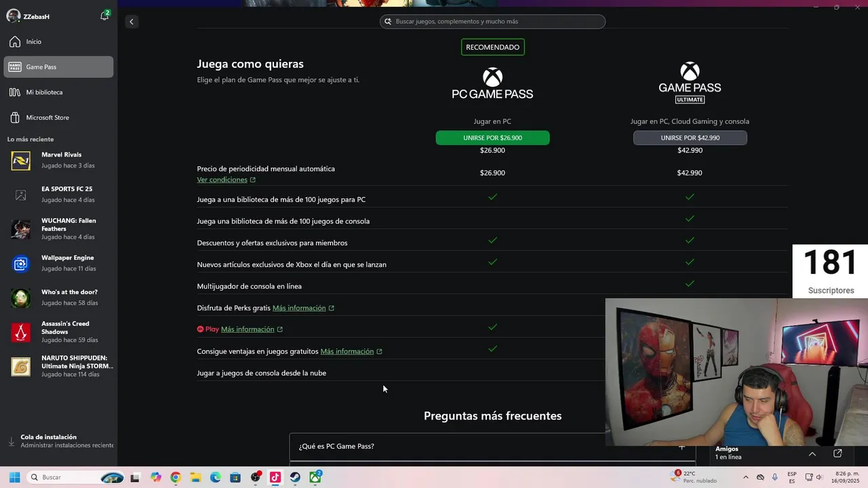Viewport: 868px width, 488px height.
Task: Open Marvel Rivals from recent list
Action: 58,161
